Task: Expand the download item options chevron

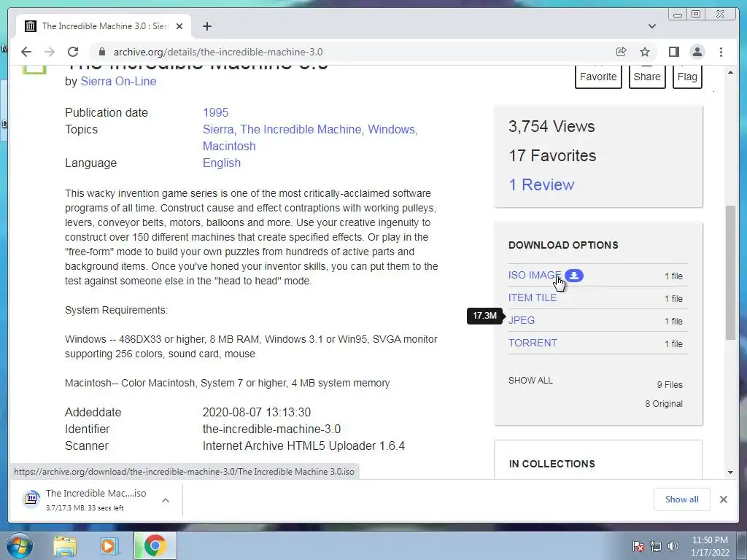Action: [166, 500]
